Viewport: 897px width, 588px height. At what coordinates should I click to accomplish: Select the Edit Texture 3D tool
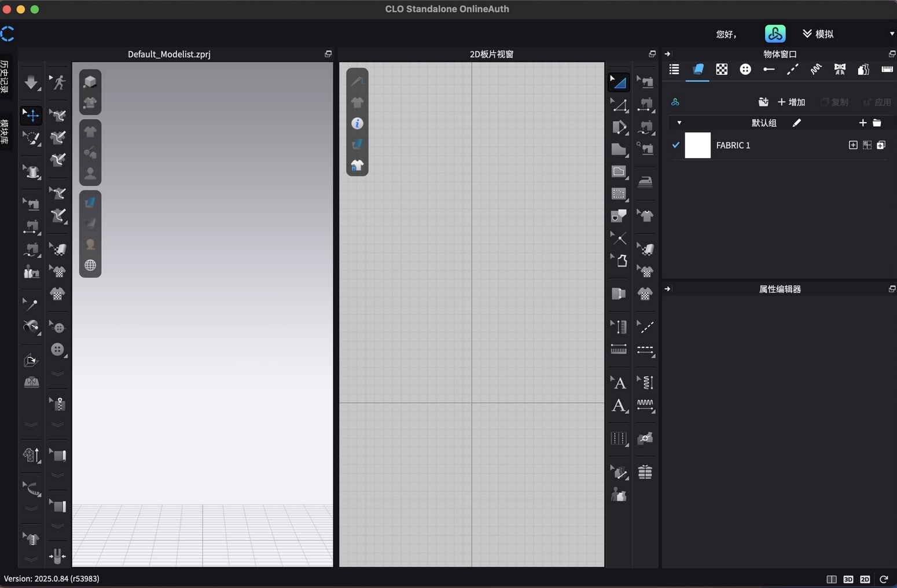pos(58,249)
